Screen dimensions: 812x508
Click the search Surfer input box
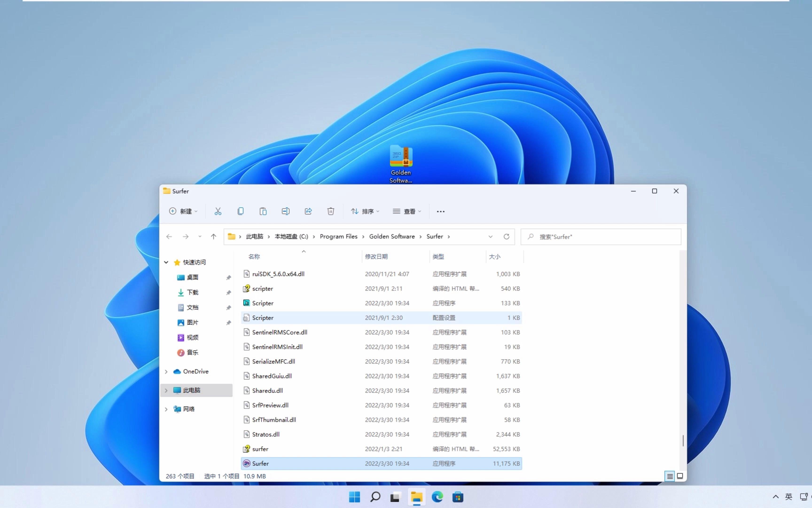601,237
